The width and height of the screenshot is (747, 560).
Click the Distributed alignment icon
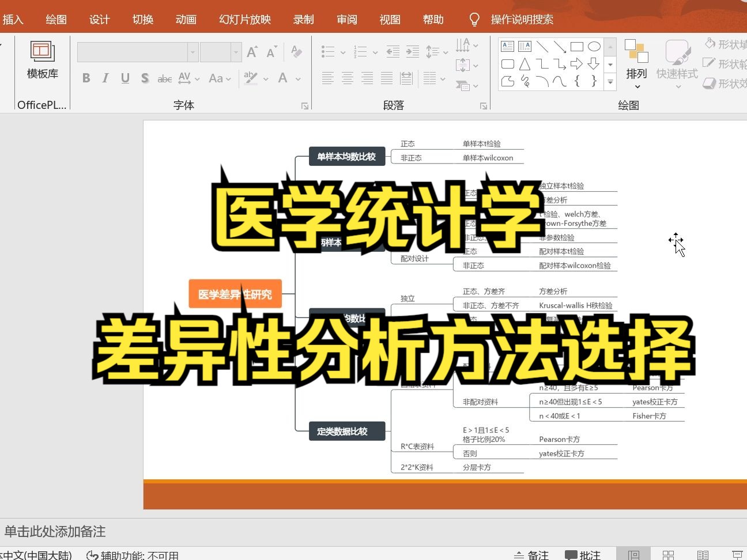(406, 78)
